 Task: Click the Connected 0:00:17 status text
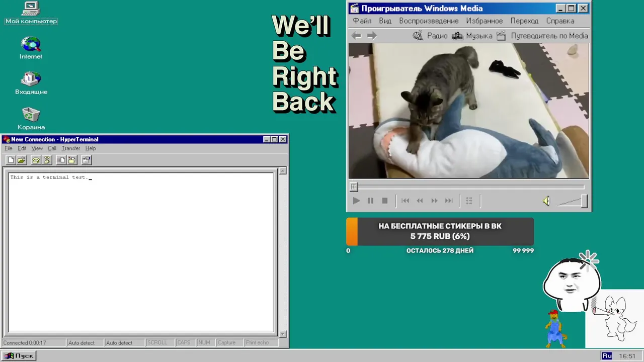click(25, 343)
